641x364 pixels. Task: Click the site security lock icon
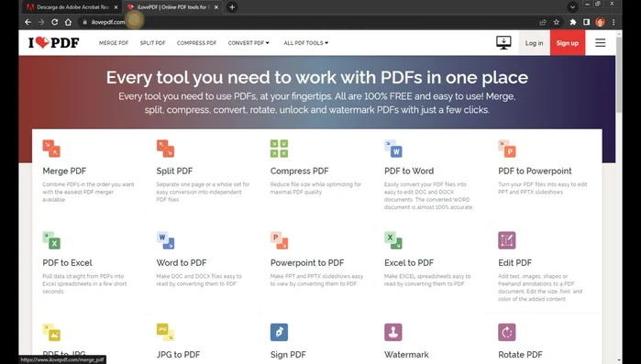[x=84, y=22]
